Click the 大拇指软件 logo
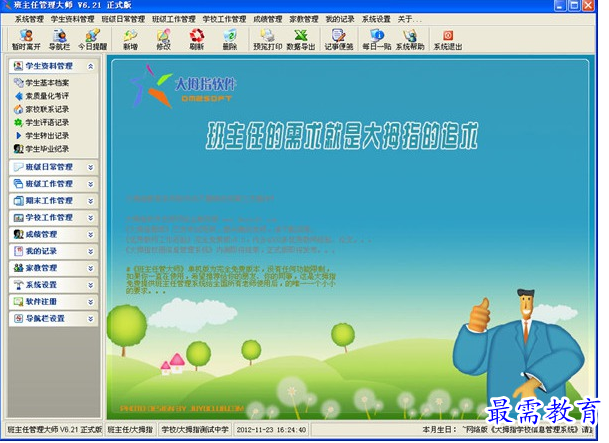Viewport: 609px width, 443px height. pyautogui.click(x=183, y=87)
